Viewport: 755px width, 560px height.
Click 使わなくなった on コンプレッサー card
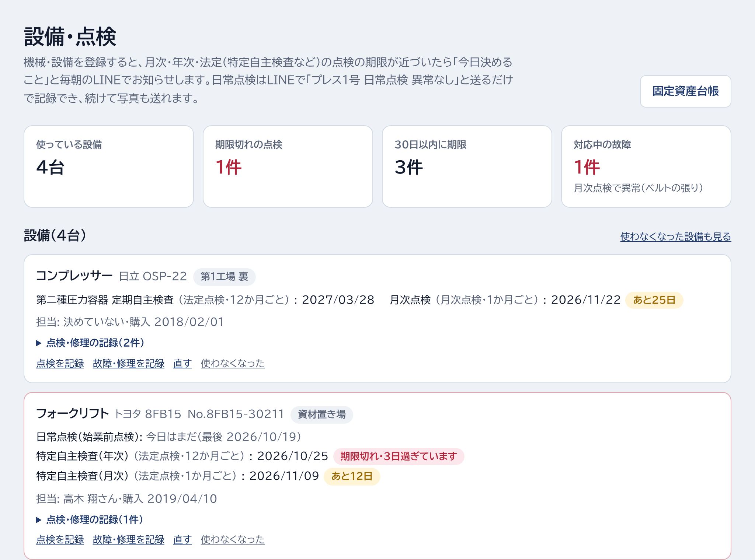coord(233,364)
